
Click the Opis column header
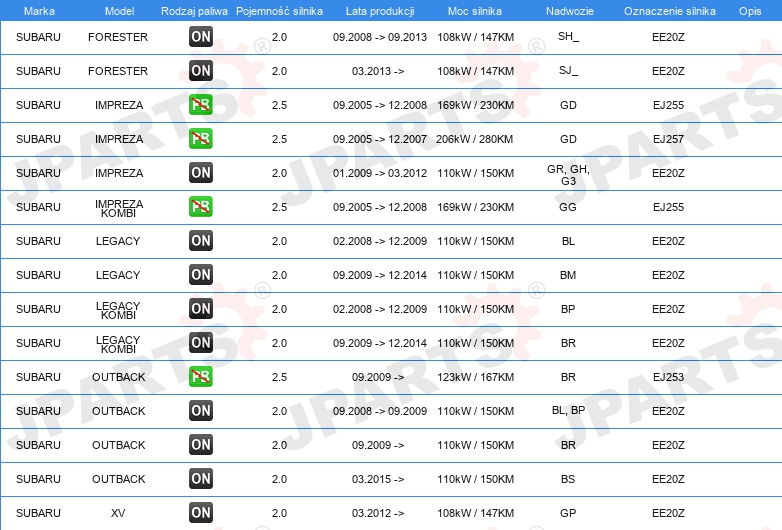750,11
